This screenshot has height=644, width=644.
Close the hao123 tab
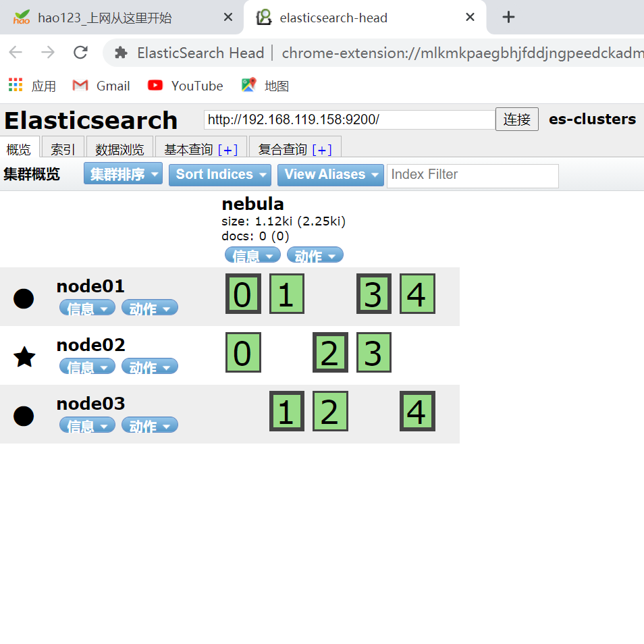[x=228, y=17]
